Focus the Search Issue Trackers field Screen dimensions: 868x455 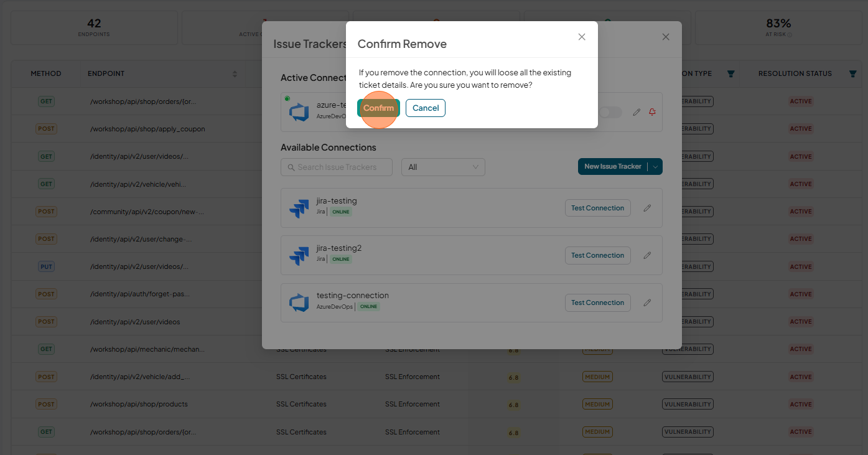[337, 167]
